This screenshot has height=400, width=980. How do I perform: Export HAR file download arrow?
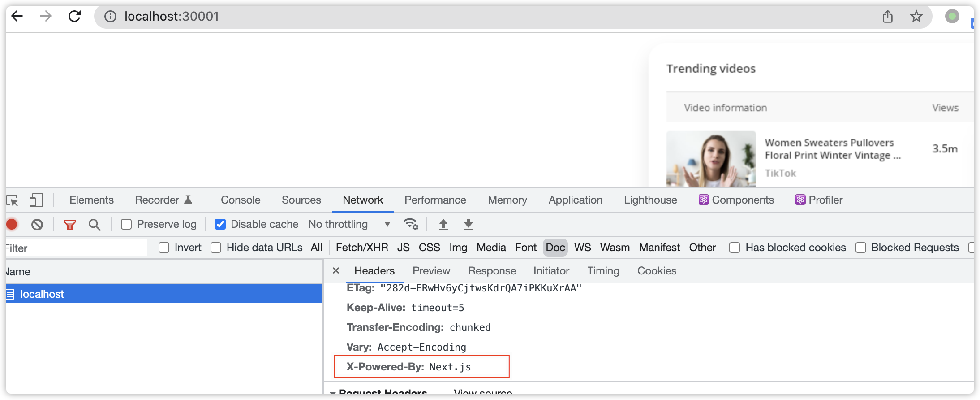click(469, 224)
